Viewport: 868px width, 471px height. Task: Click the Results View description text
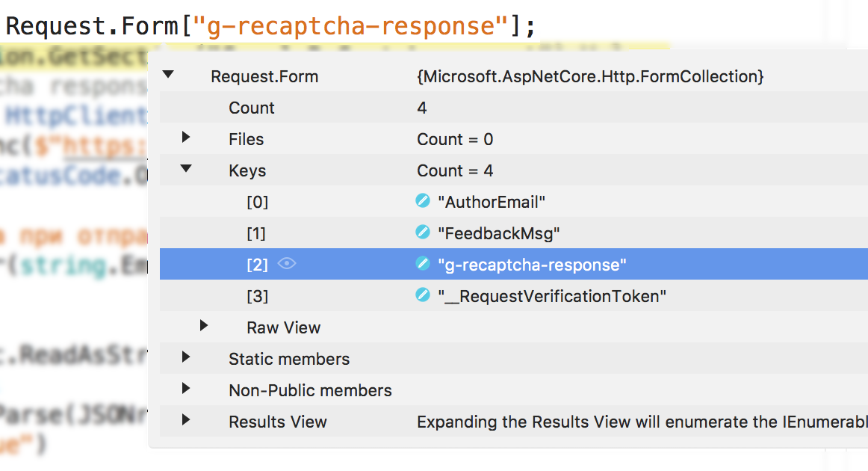(x=642, y=422)
